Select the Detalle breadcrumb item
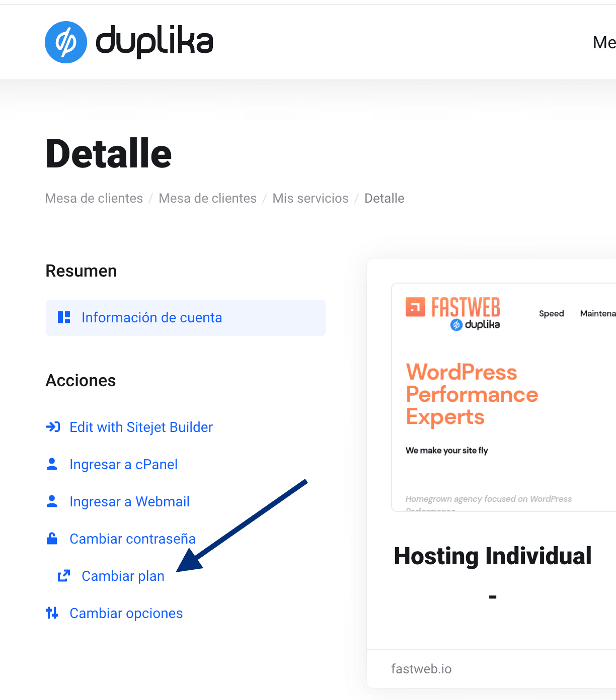Image resolution: width=616 pixels, height=700 pixels. click(x=384, y=198)
